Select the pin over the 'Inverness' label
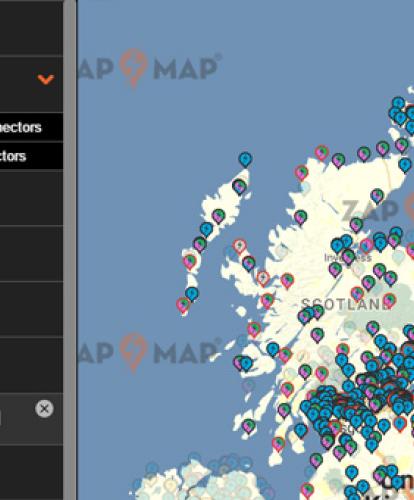 [x=348, y=257]
